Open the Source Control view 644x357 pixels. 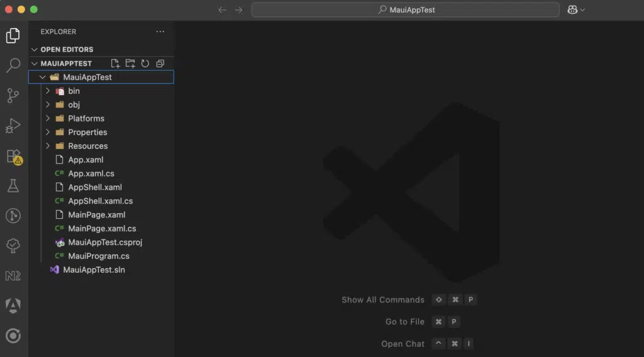13,96
